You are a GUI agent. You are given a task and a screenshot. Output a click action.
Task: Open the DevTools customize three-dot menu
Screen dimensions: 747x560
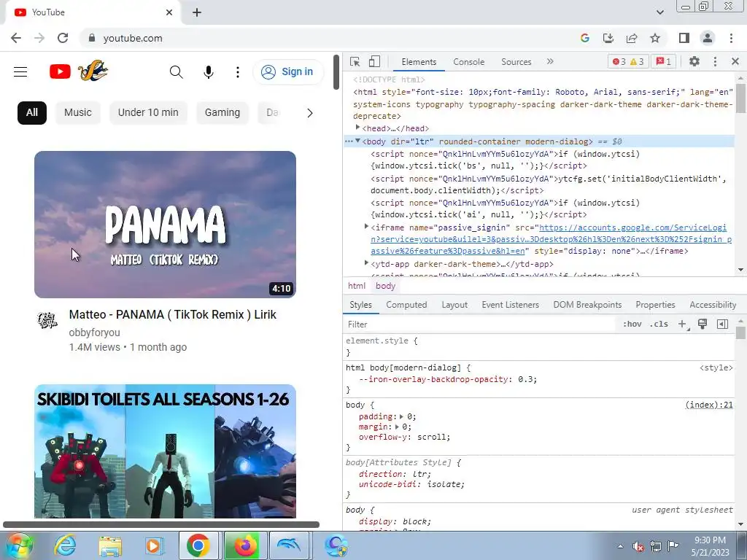pyautogui.click(x=715, y=61)
